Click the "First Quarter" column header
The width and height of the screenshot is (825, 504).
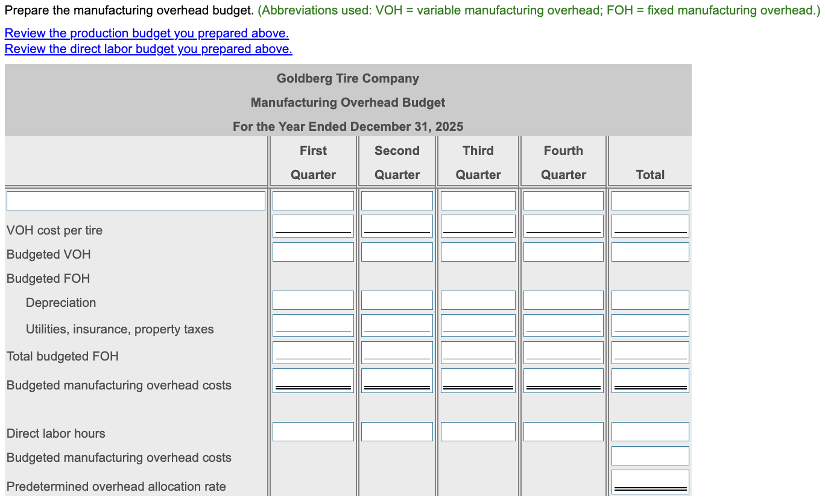click(313, 163)
